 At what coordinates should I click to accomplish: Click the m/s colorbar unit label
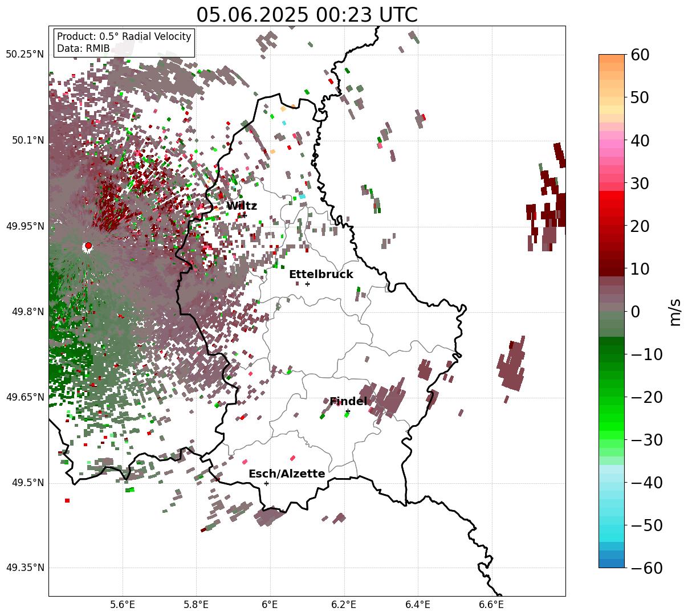(x=675, y=312)
